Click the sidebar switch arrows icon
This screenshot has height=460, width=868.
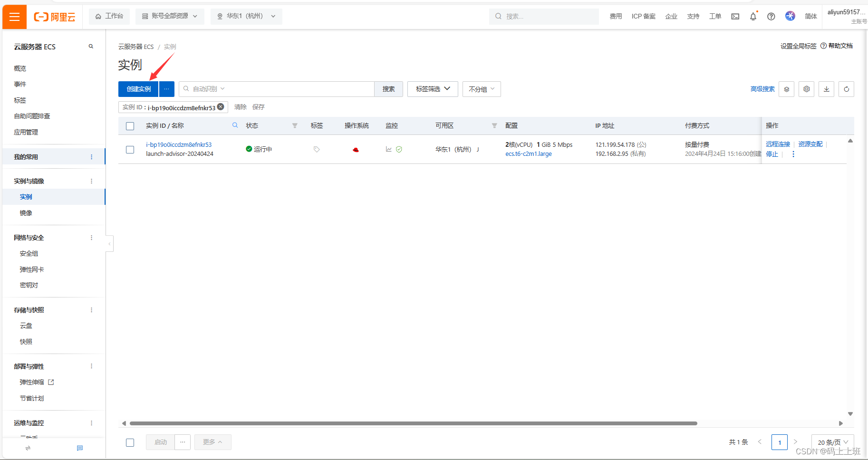point(28,448)
